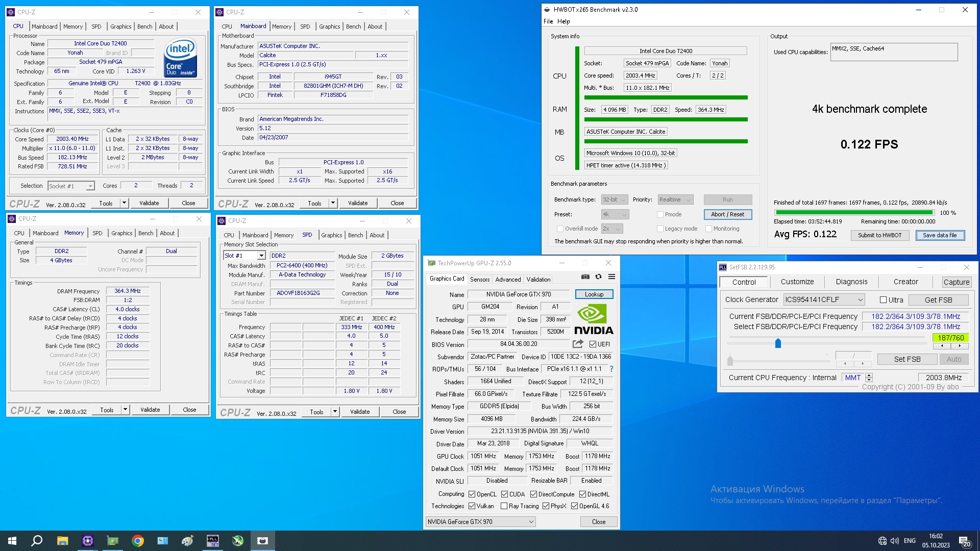The image size is (980, 551).
Task: Open the Help menu in HWBOT x265
Action: tap(563, 21)
